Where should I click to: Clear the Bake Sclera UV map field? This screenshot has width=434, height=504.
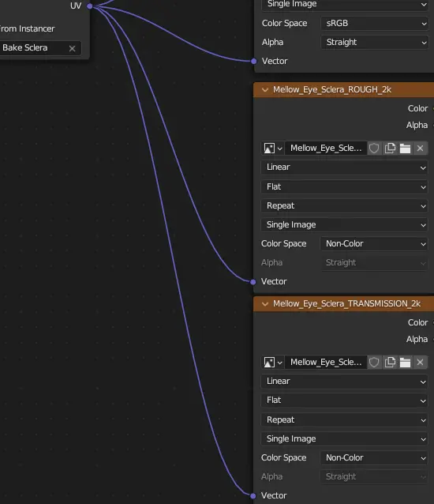(x=73, y=48)
